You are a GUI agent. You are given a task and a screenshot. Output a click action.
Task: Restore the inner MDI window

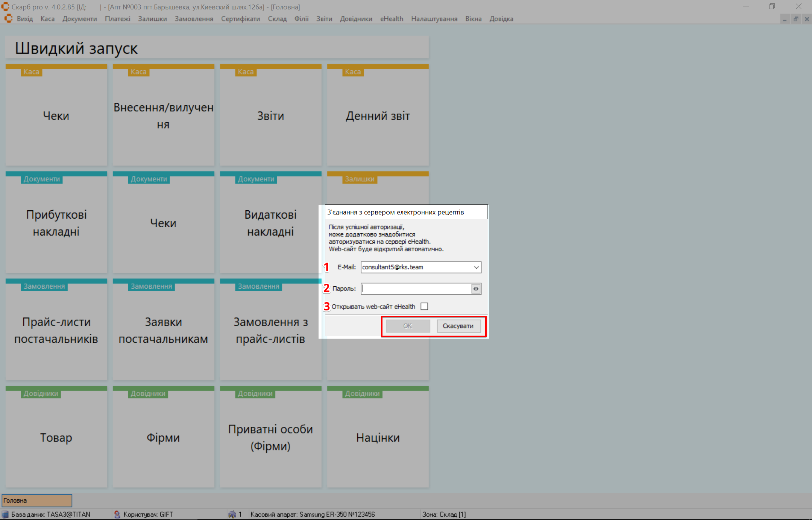796,19
